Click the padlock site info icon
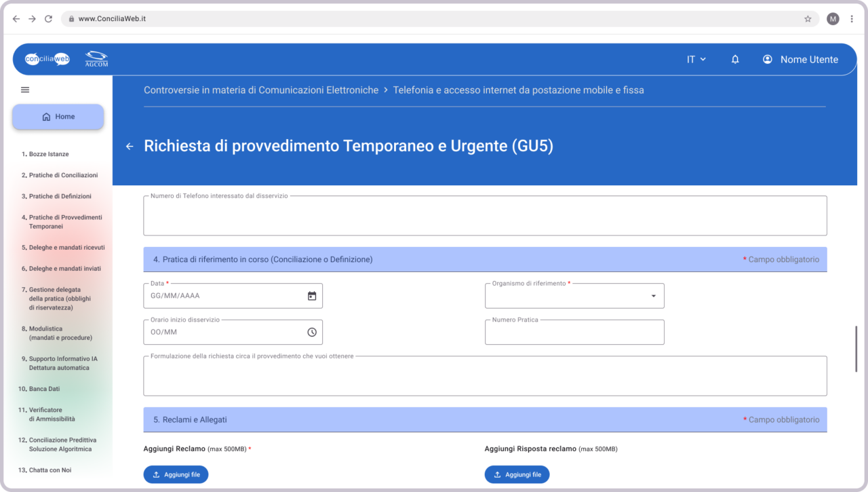This screenshot has height=492, width=868. tap(71, 19)
